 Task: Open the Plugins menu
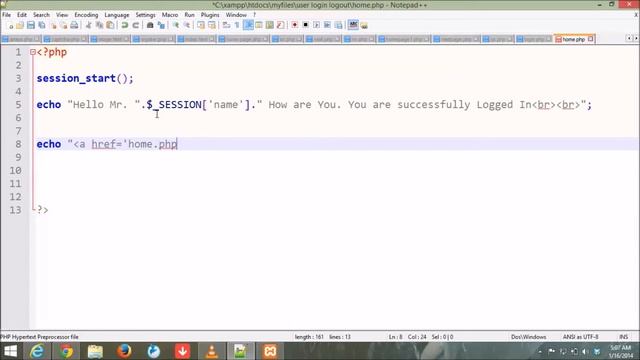click(x=210, y=15)
